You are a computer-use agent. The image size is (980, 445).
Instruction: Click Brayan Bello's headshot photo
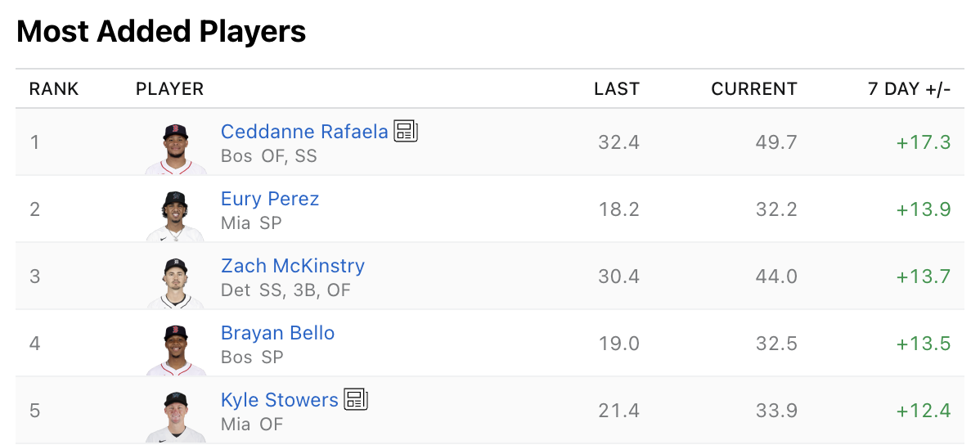click(175, 349)
